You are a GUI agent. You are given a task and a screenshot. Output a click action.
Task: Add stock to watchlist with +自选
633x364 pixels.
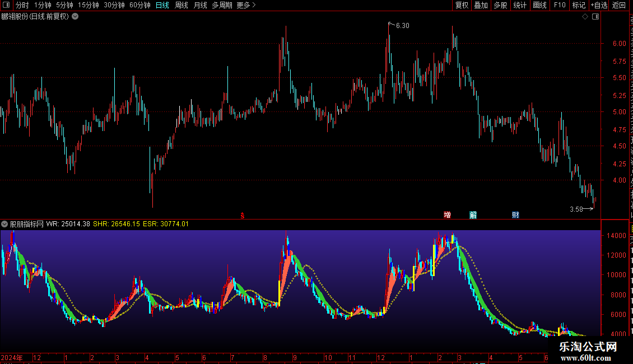599,5
